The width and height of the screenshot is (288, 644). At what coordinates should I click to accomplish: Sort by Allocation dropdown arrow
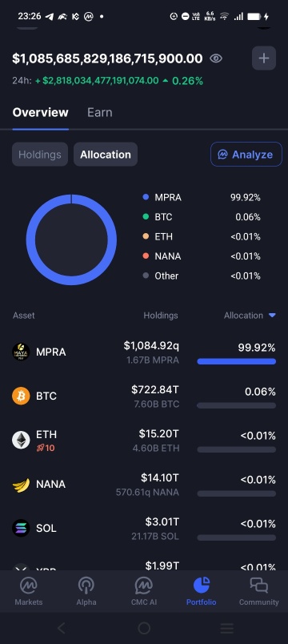click(272, 316)
